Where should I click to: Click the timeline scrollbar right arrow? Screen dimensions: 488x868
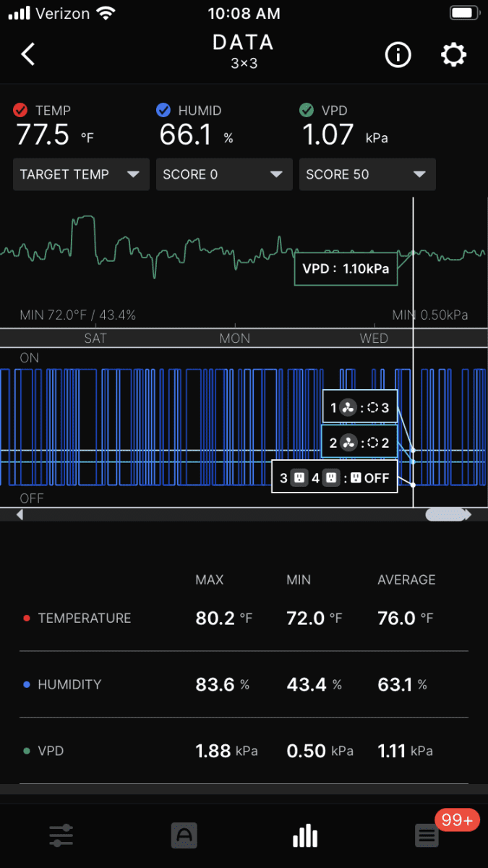pos(468,515)
